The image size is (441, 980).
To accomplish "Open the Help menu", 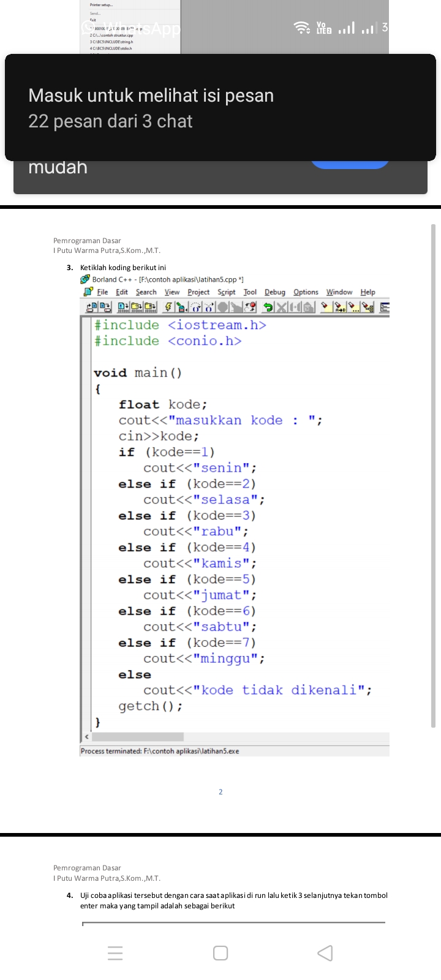I will click(x=367, y=292).
